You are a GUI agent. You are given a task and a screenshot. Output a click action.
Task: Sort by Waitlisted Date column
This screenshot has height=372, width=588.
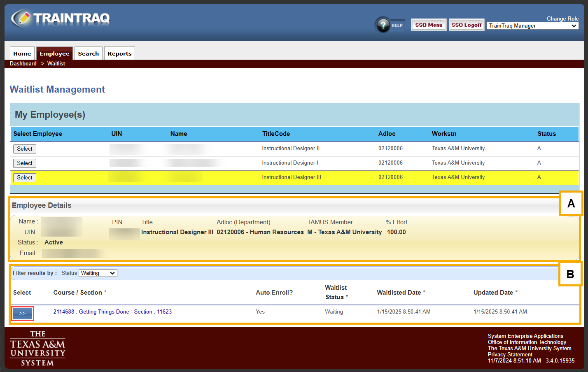click(x=399, y=293)
